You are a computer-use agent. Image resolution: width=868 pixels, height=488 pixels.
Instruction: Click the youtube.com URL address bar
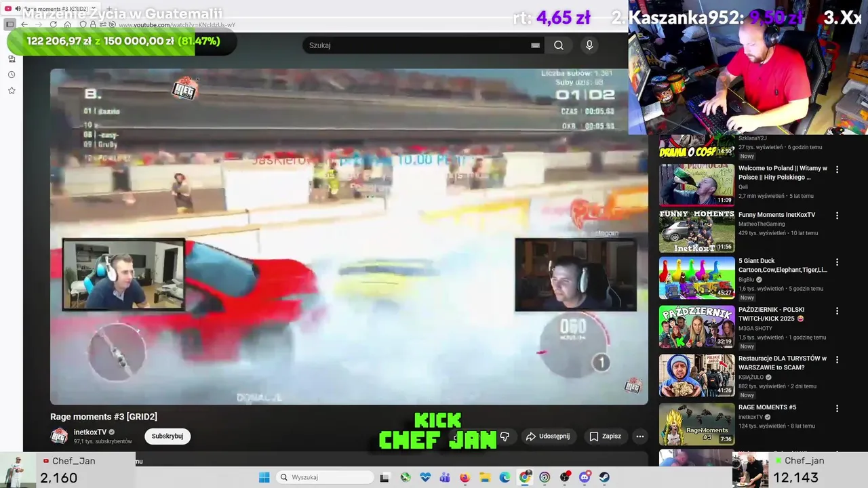coord(176,25)
